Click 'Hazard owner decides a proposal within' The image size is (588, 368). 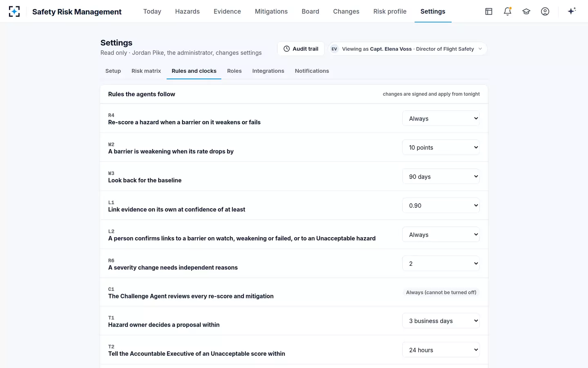164,325
